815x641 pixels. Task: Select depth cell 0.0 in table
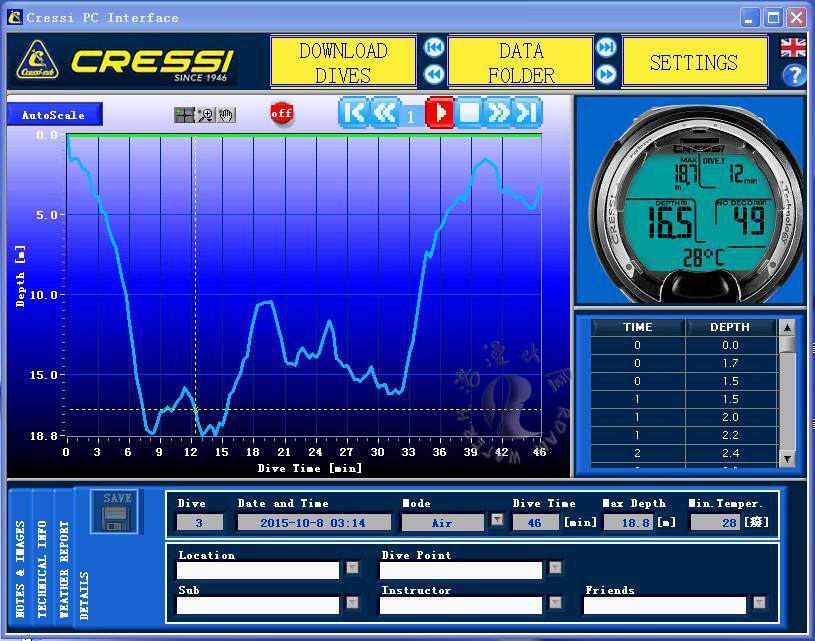730,345
